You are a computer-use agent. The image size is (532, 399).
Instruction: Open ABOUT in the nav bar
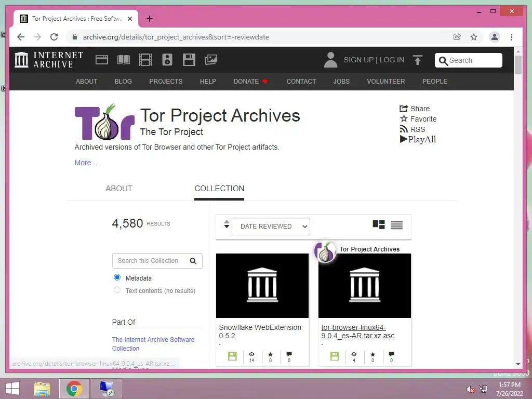[x=87, y=82]
